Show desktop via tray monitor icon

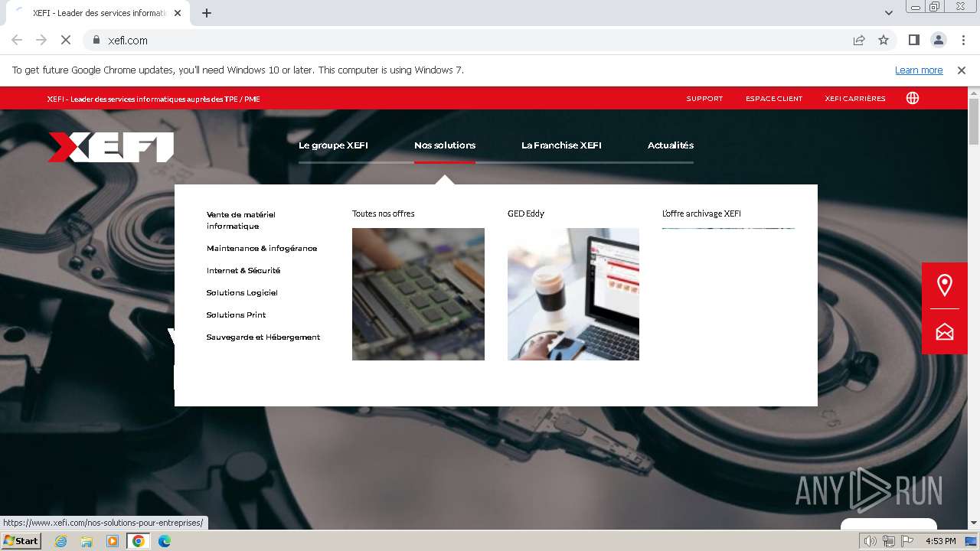(971, 541)
